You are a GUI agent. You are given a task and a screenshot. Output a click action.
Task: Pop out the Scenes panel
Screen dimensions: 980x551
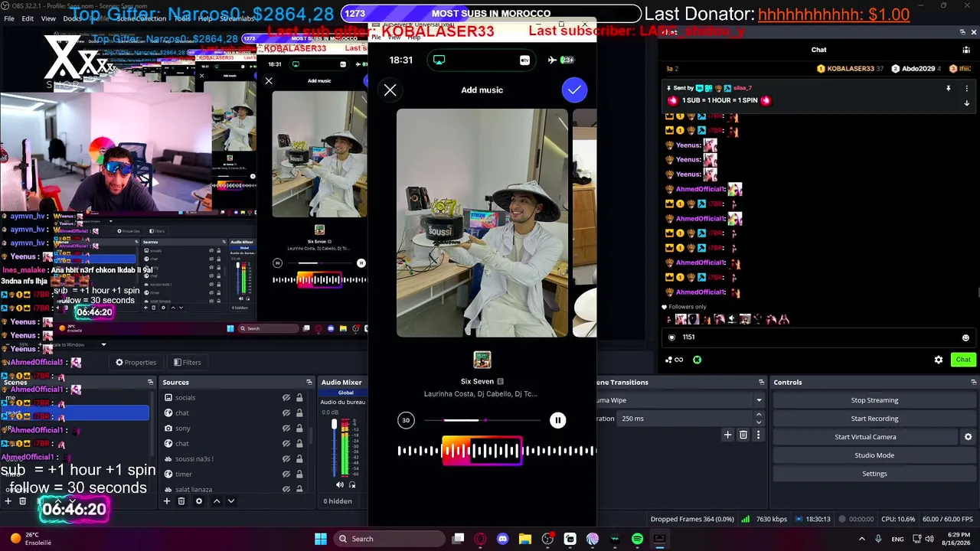pos(150,382)
